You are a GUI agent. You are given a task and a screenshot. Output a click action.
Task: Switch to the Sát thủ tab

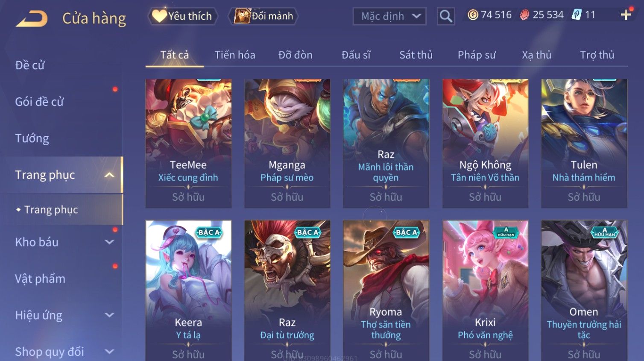point(416,55)
